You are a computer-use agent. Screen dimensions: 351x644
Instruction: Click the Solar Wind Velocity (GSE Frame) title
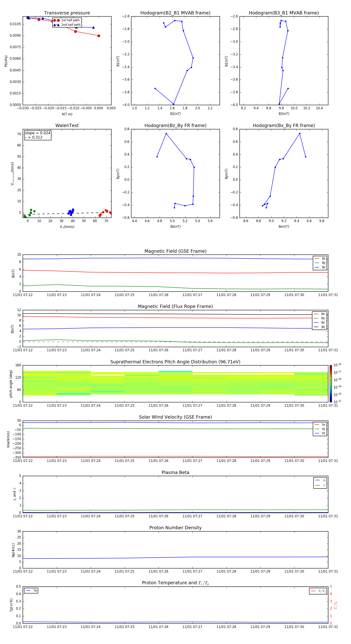[175, 417]
